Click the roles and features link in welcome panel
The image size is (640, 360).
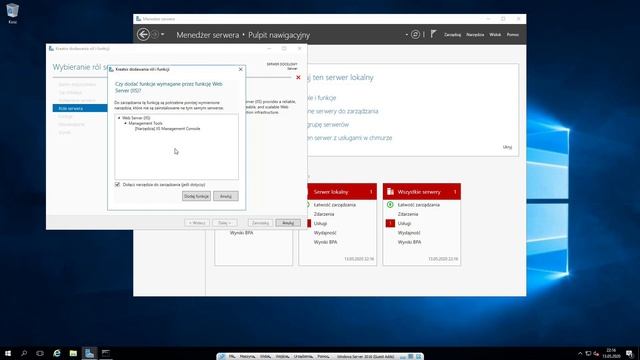click(x=322, y=98)
